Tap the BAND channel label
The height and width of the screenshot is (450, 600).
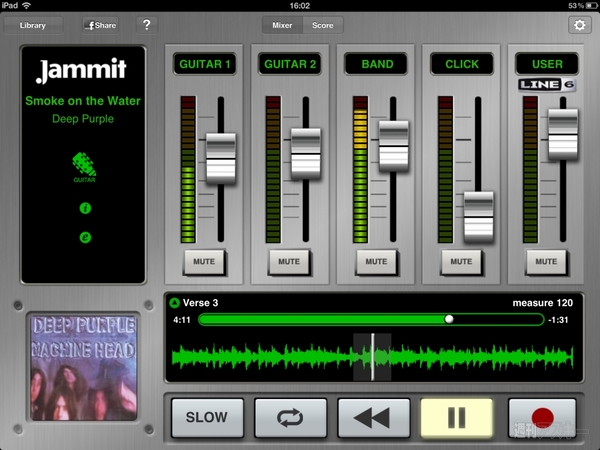pos(377,64)
